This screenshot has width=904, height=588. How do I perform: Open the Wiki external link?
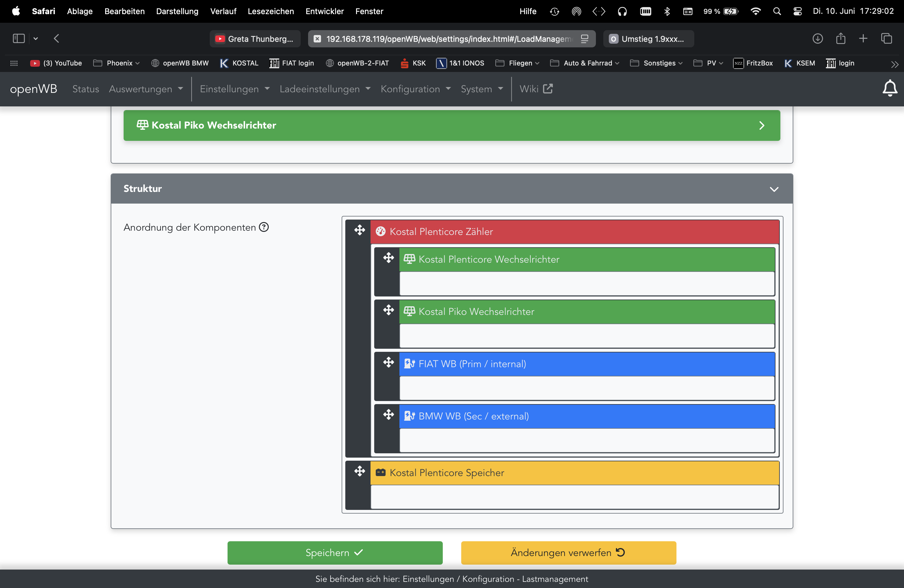536,89
